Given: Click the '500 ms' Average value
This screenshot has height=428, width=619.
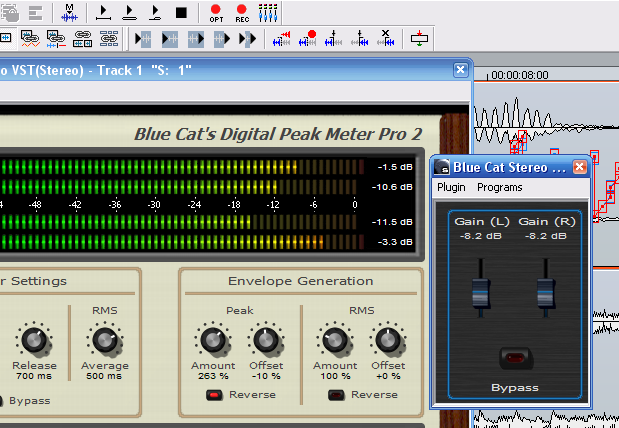Looking at the screenshot, I should tap(104, 376).
